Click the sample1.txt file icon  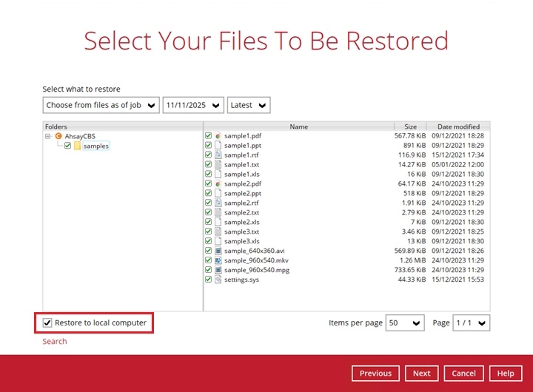(218, 164)
